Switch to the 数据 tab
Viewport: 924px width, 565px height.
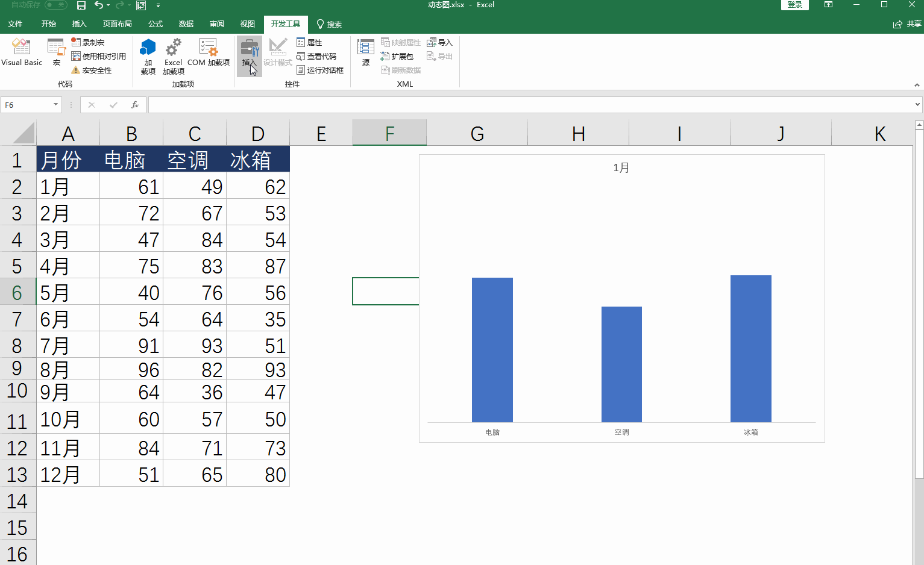coord(186,24)
